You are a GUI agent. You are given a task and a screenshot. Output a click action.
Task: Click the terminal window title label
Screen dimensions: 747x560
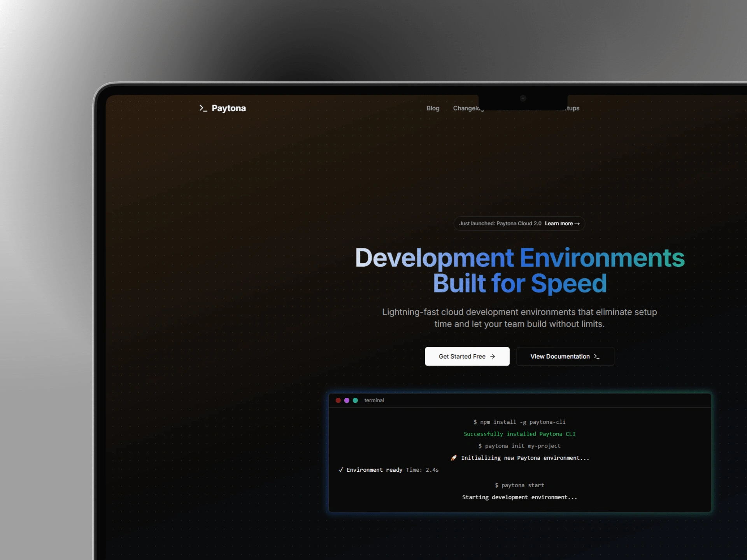(374, 400)
